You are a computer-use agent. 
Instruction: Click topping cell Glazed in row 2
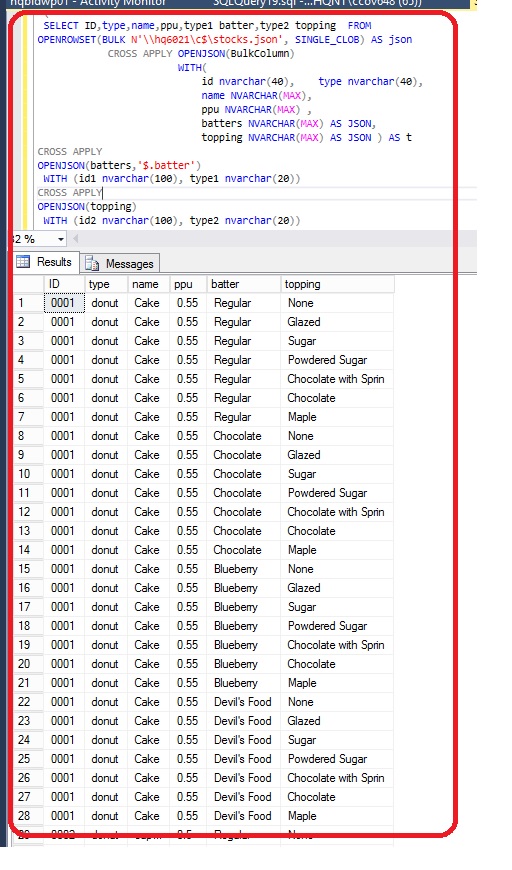[337, 322]
